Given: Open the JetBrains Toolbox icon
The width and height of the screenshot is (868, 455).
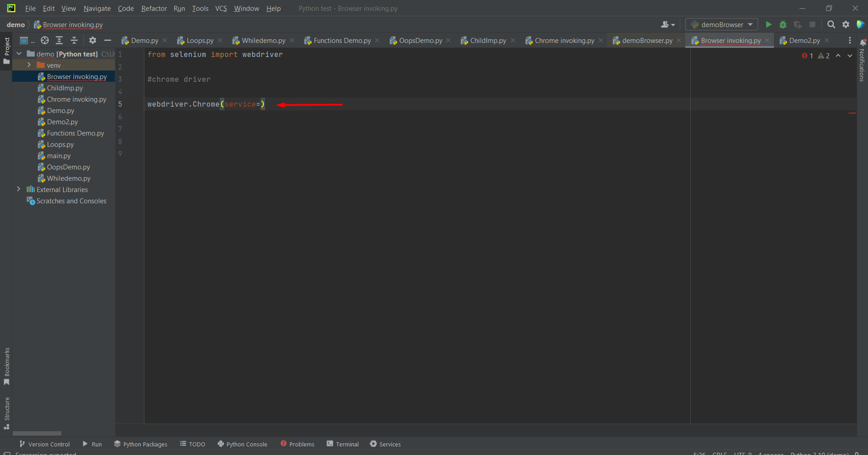Looking at the screenshot, I should point(860,24).
